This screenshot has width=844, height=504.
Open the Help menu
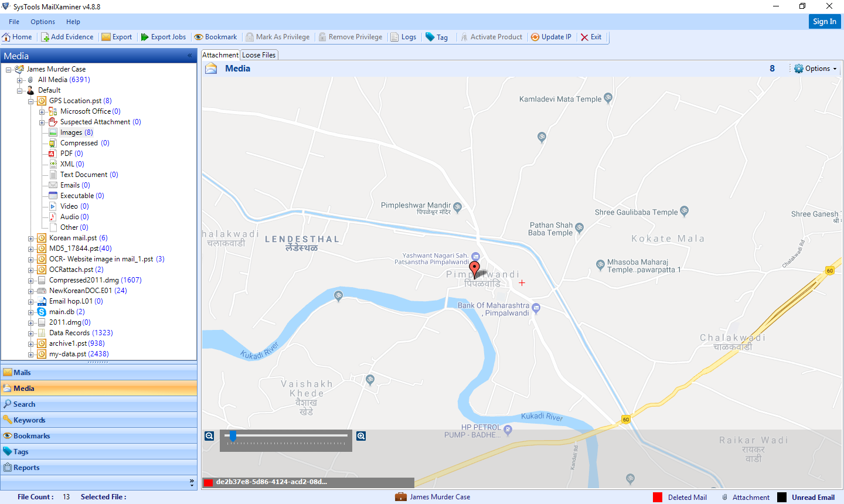pos(73,22)
